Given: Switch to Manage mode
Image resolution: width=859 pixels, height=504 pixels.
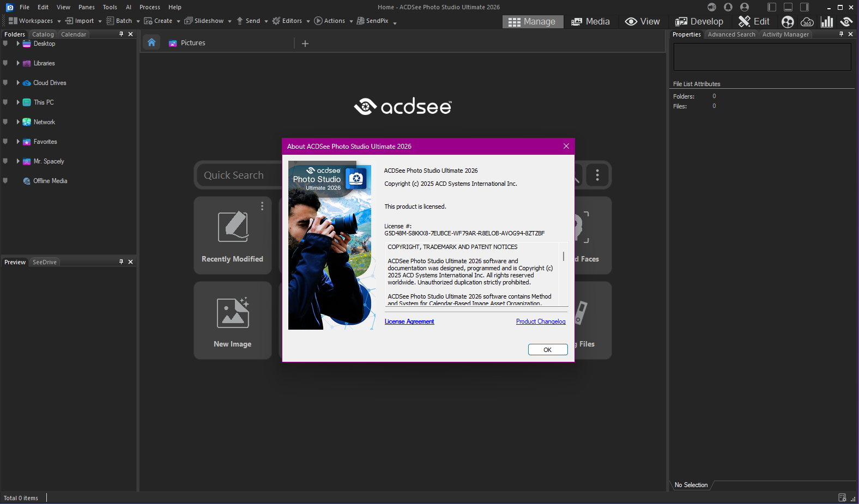Looking at the screenshot, I should pyautogui.click(x=532, y=22).
